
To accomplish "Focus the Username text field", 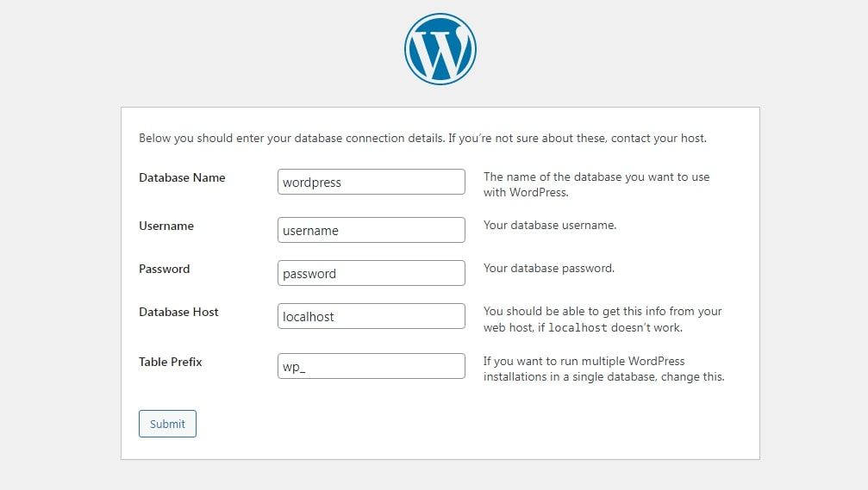I will (x=371, y=231).
